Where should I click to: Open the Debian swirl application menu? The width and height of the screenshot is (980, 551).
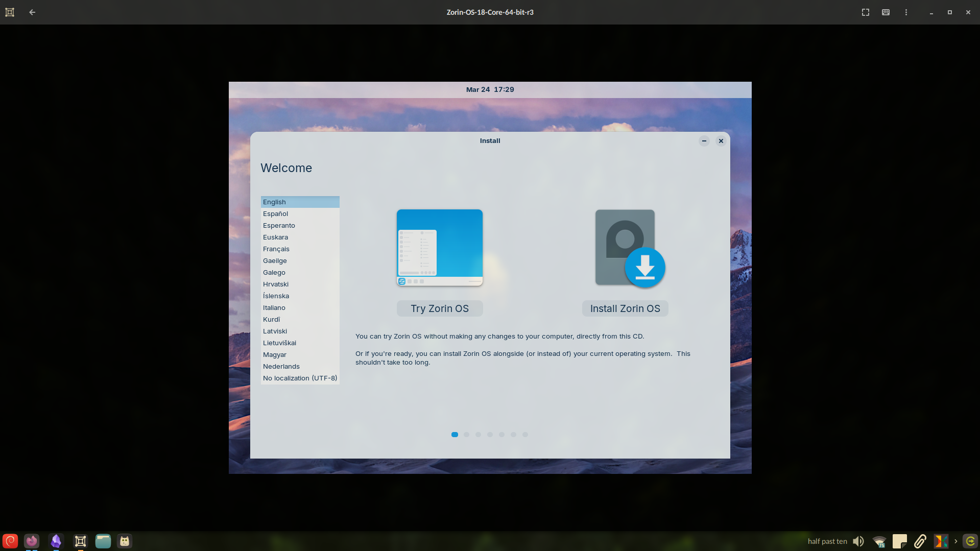(10, 541)
